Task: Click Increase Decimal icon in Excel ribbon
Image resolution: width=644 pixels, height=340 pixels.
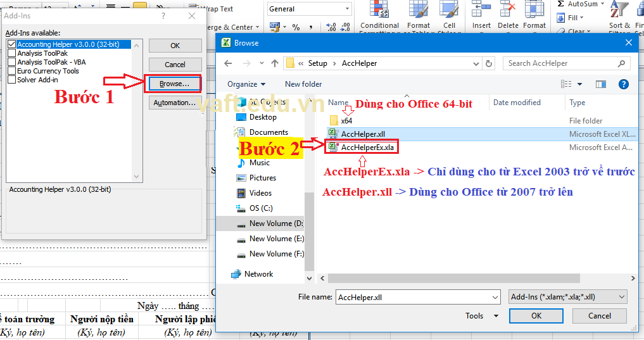Action: [331, 27]
